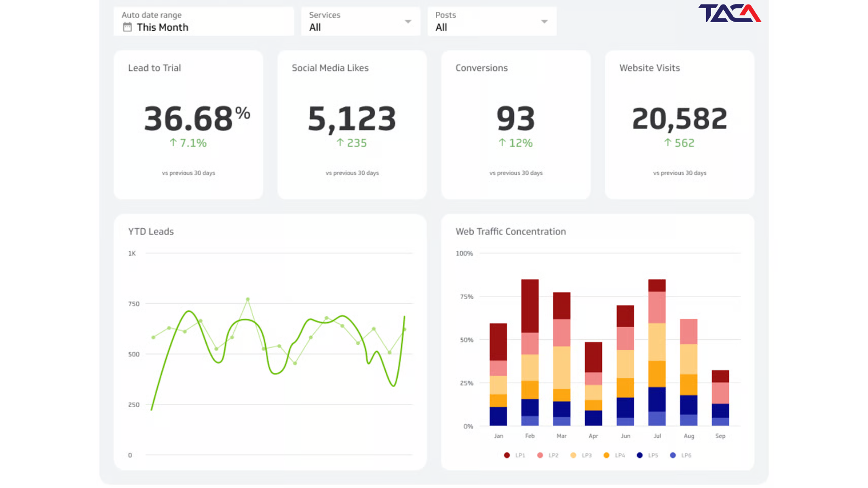
Task: Click the Sep stacked bar
Action: (720, 398)
